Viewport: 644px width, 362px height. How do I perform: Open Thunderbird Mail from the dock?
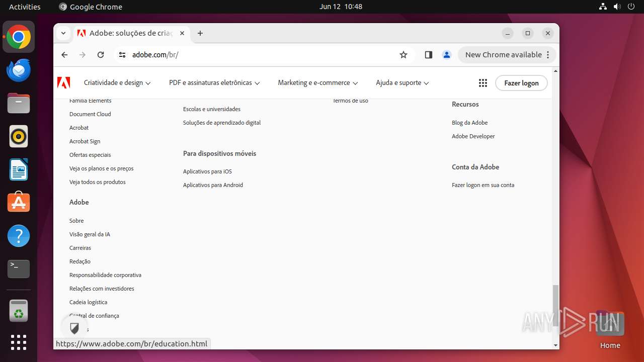(x=19, y=70)
